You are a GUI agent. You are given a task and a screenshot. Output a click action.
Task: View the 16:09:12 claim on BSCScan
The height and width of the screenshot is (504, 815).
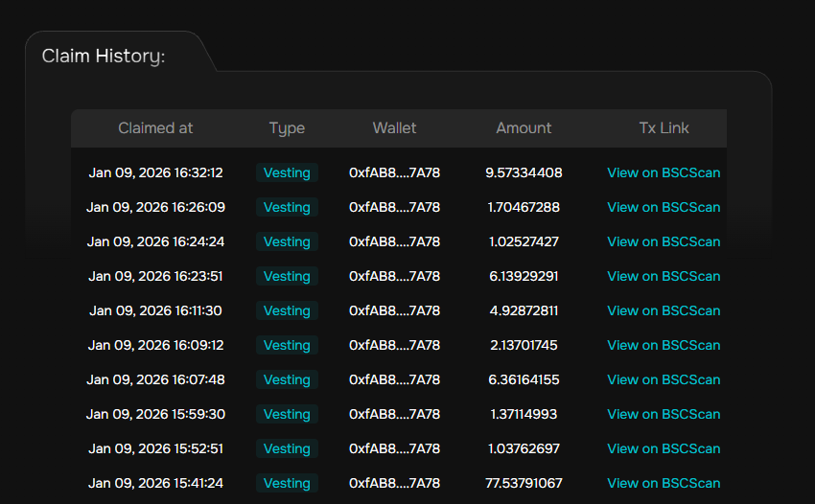click(x=664, y=346)
